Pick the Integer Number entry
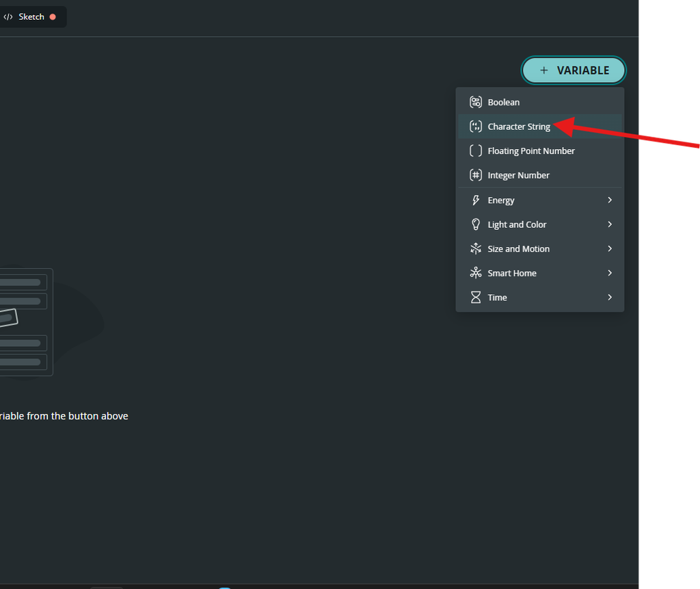This screenshot has width=700, height=589. pos(540,175)
